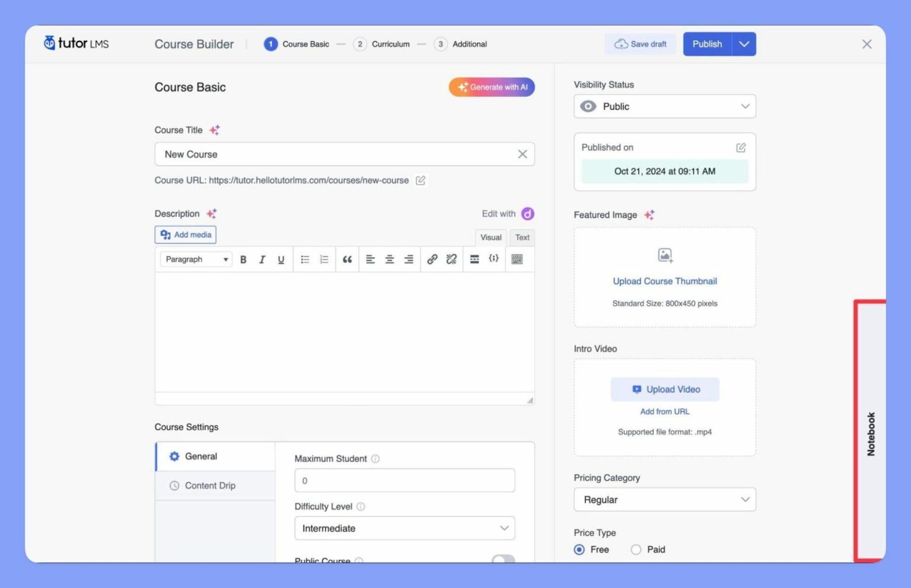The image size is (911, 588).
Task: Select the Free price type
Action: pyautogui.click(x=579, y=549)
